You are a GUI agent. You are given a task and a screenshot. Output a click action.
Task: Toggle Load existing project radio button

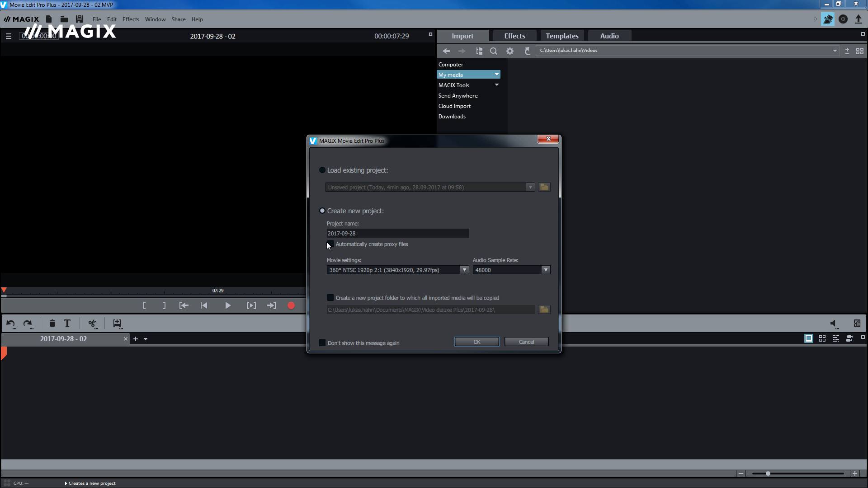[x=322, y=170]
